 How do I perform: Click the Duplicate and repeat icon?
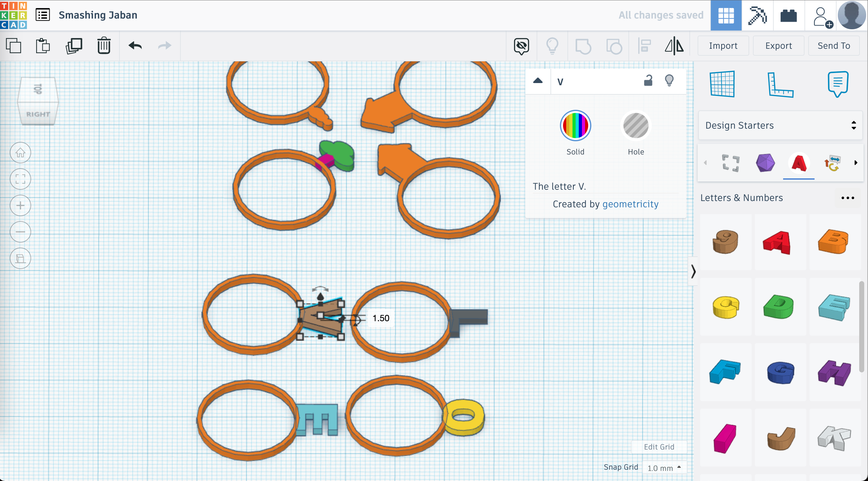[x=74, y=46]
